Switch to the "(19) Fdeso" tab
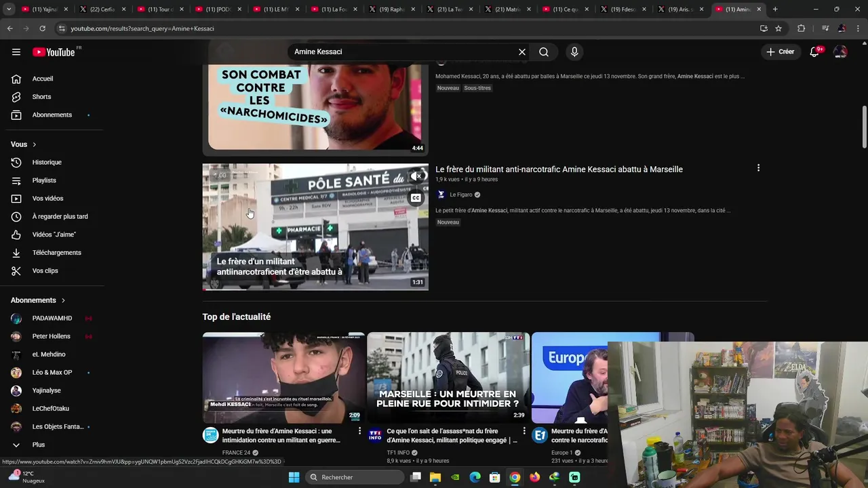868x488 pixels. [624, 9]
